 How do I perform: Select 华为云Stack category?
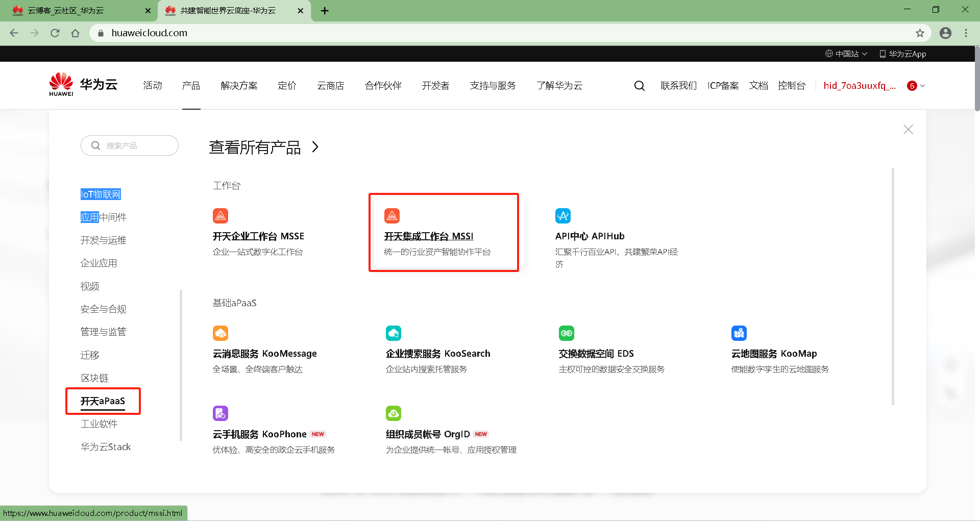click(x=106, y=447)
